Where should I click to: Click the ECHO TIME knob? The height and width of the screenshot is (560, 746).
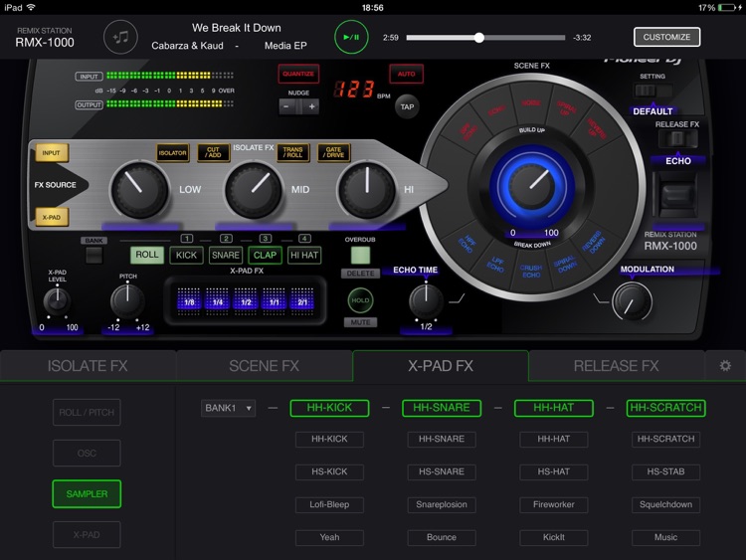pos(426,301)
